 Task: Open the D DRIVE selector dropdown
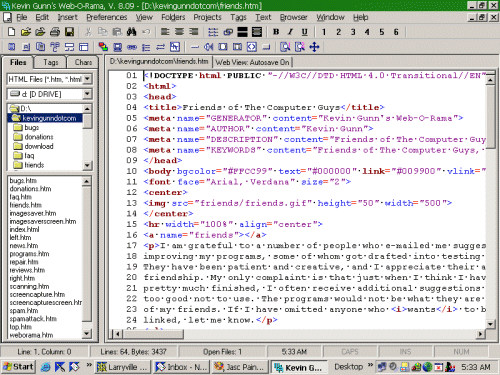[x=87, y=94]
